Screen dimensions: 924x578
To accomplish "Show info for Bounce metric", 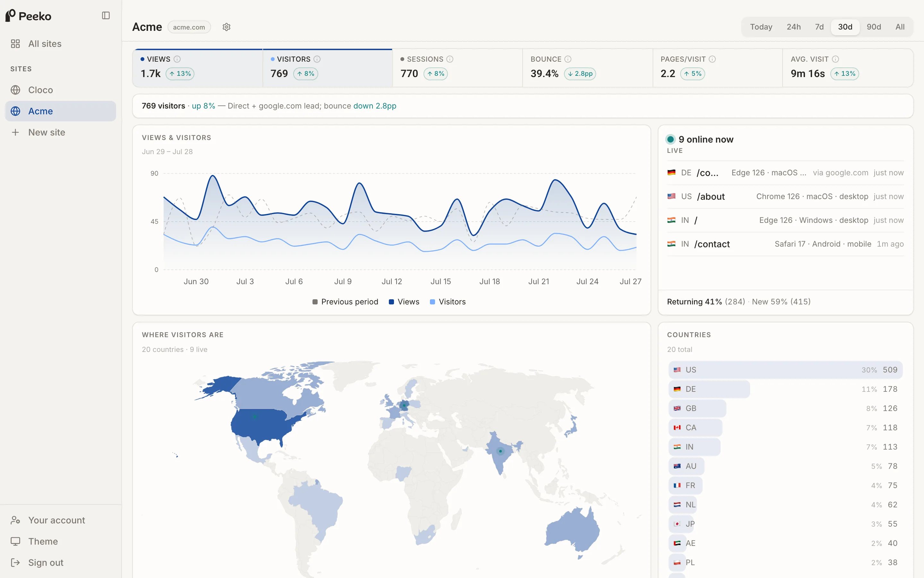I will tap(568, 59).
